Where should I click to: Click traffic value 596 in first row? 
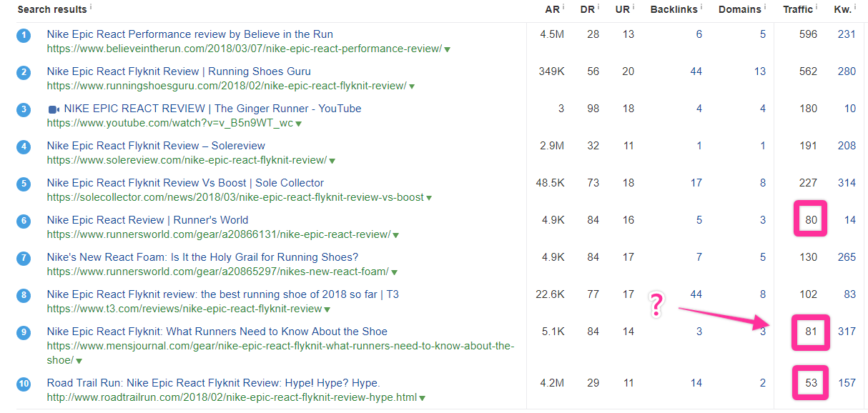pos(808,34)
